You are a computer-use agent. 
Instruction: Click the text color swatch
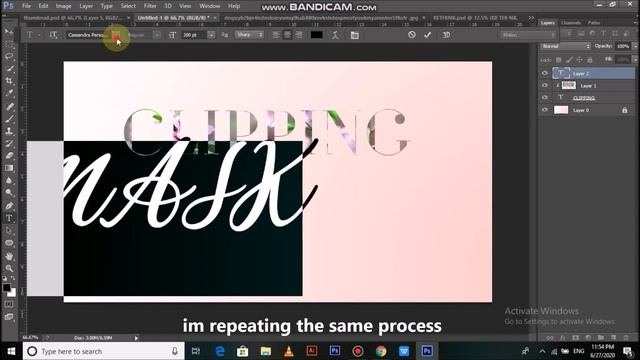tap(317, 35)
